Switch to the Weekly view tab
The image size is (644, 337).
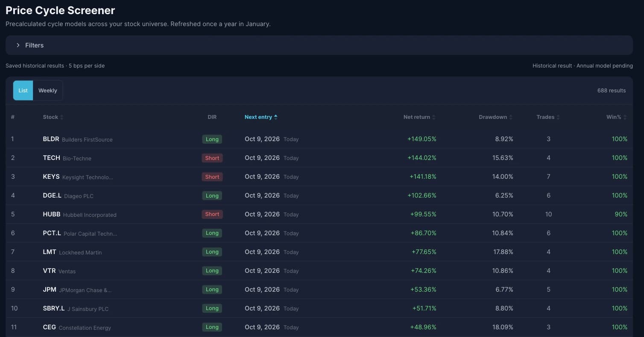point(48,90)
